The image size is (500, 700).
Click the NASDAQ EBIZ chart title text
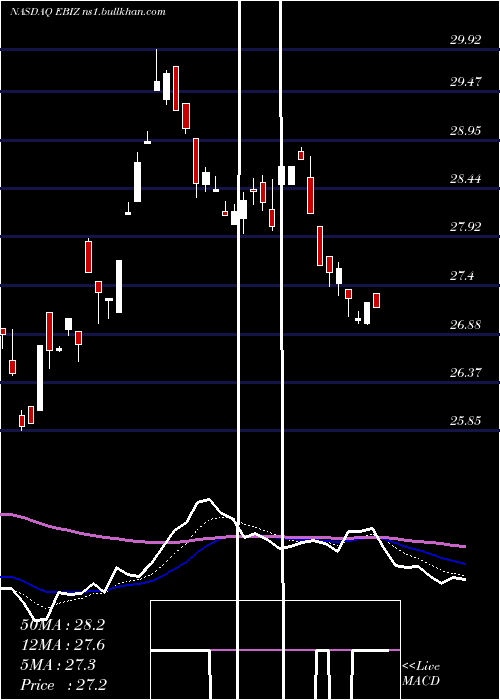88,12
